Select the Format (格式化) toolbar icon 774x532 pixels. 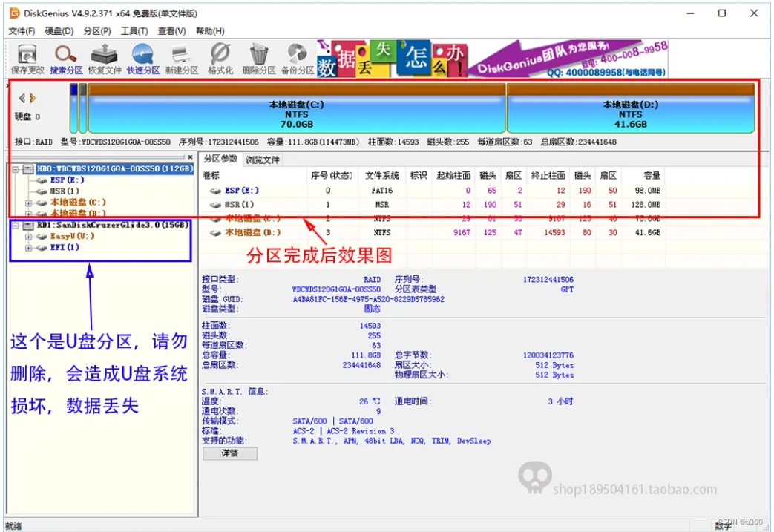(x=220, y=59)
